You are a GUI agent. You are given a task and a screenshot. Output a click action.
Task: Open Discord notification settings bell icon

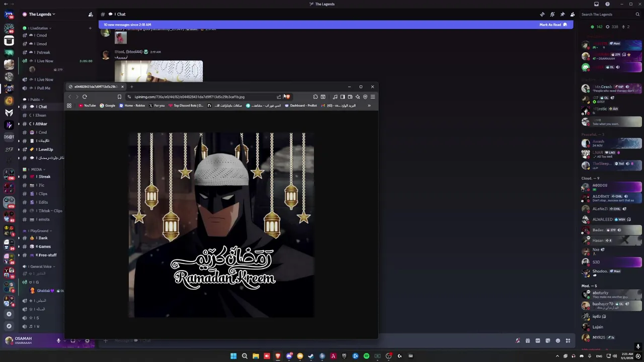click(552, 14)
